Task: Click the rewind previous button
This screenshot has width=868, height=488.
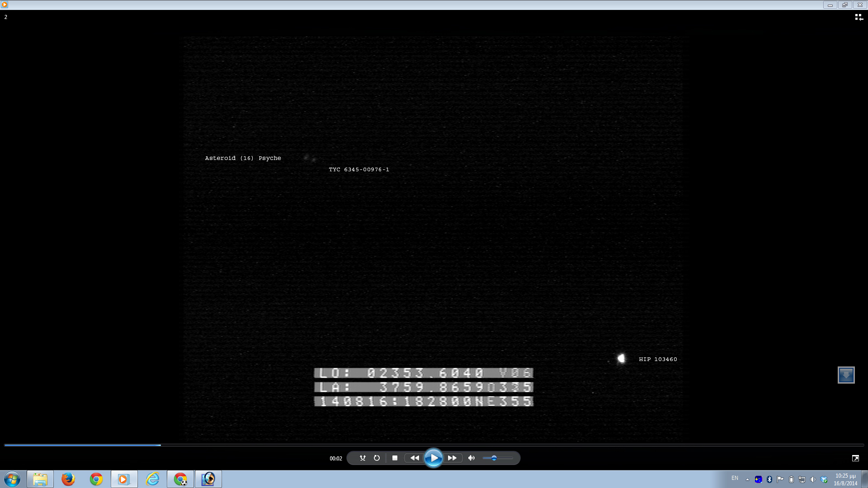Action: pyautogui.click(x=415, y=458)
